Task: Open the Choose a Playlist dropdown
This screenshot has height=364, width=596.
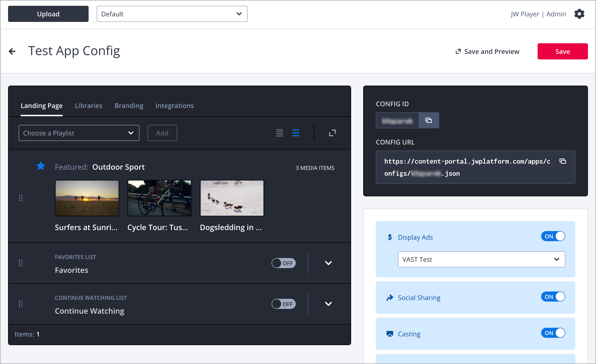Action: (x=79, y=133)
